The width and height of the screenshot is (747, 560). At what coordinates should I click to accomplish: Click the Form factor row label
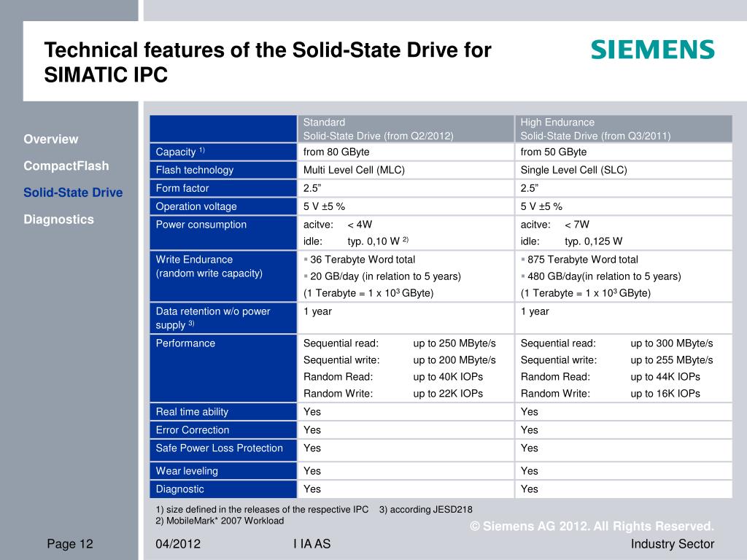click(x=223, y=188)
